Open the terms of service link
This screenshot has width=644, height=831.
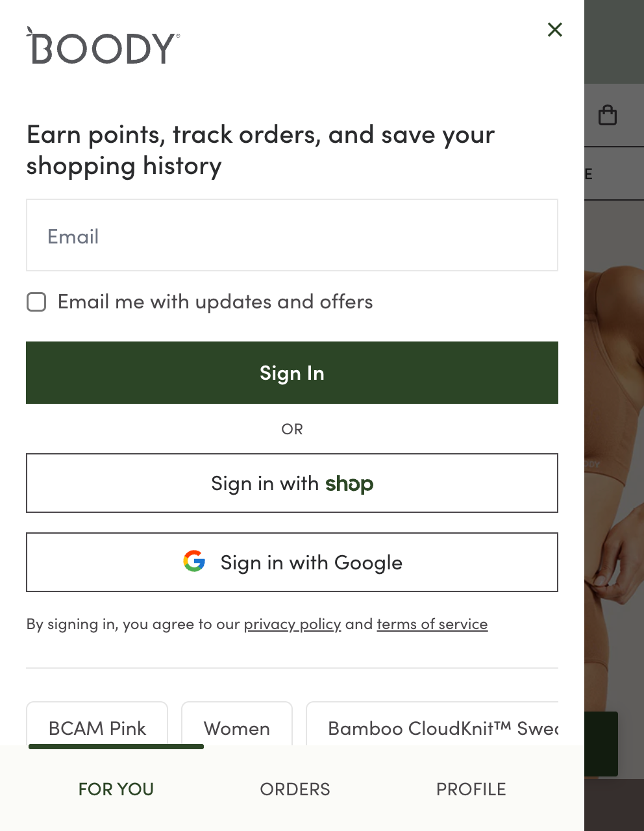[432, 624]
